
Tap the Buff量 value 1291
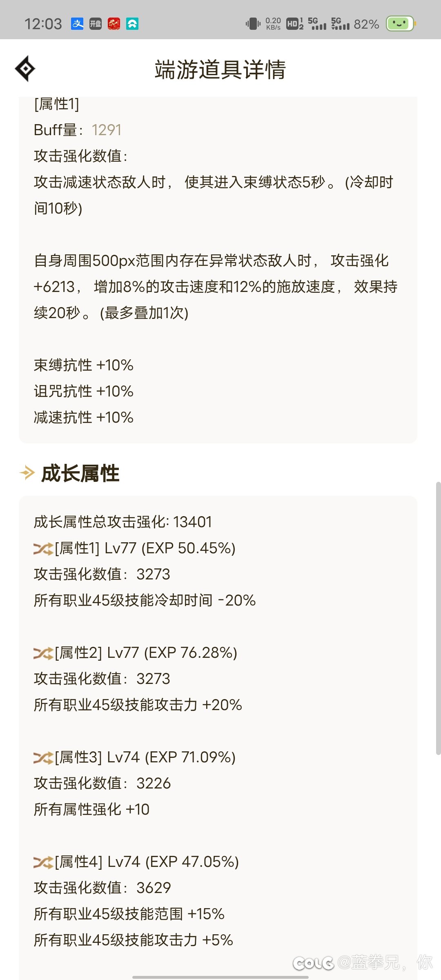pyautogui.click(x=107, y=130)
